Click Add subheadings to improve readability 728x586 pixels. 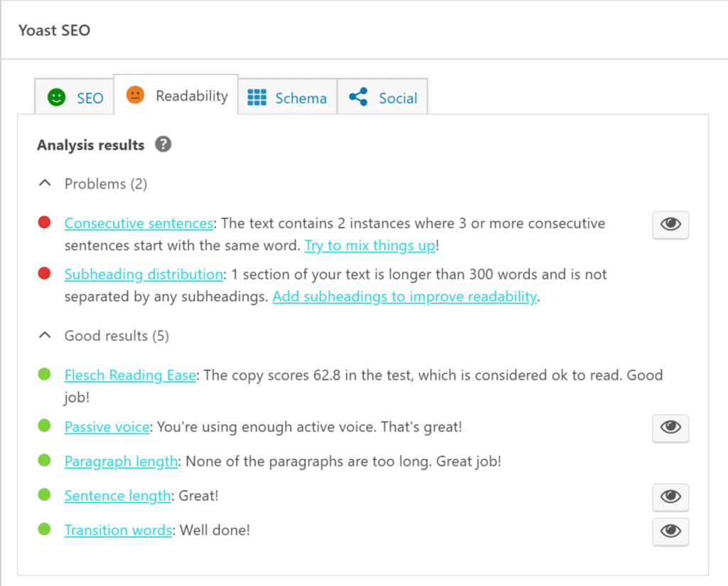[404, 296]
